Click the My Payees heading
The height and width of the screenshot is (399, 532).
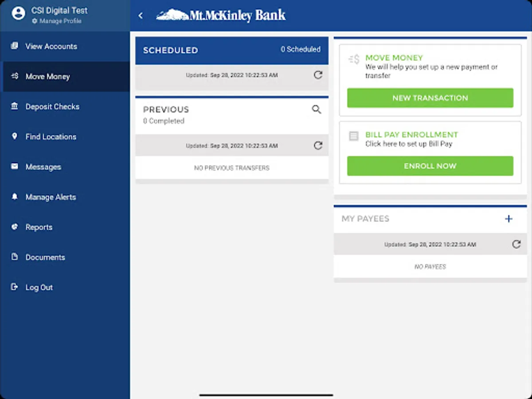coord(365,219)
